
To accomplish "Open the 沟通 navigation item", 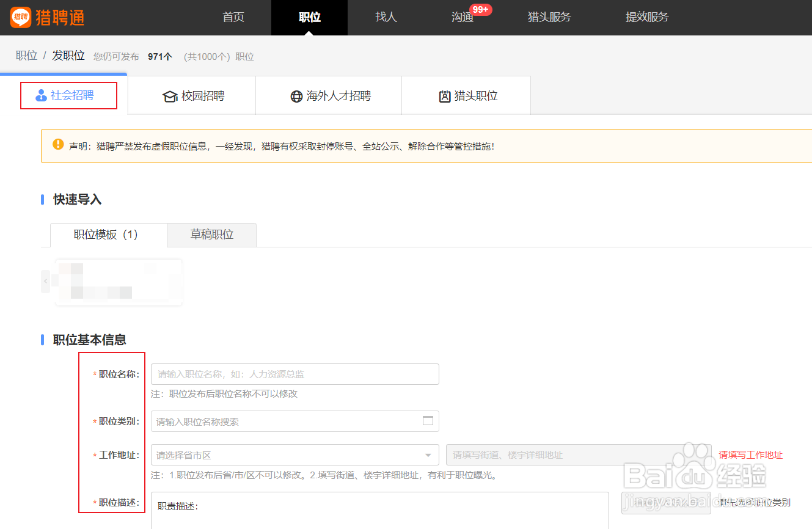I will (463, 17).
